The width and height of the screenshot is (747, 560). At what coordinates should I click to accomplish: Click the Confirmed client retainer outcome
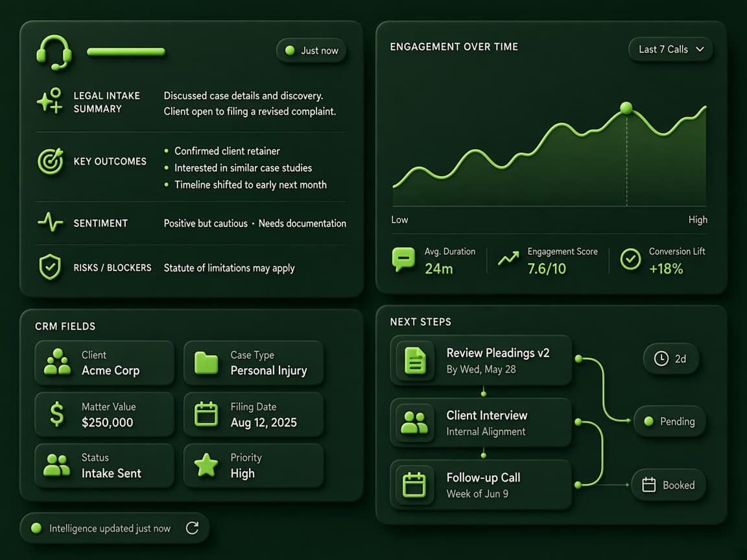pyautogui.click(x=227, y=151)
